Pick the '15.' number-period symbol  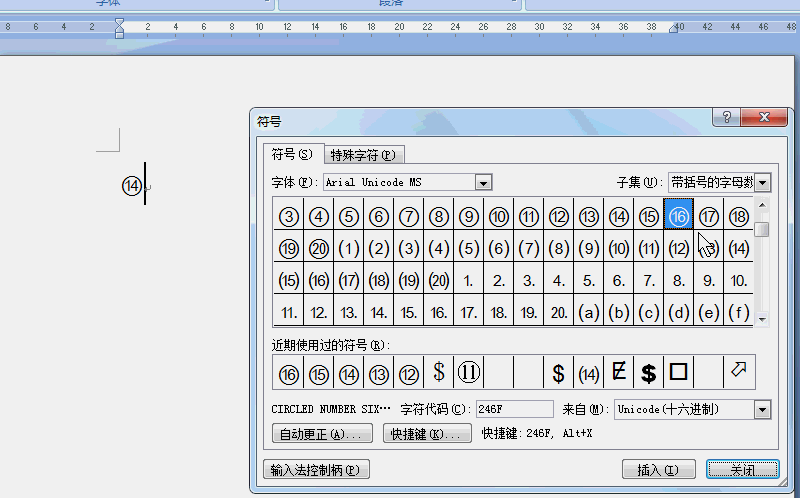(x=409, y=312)
